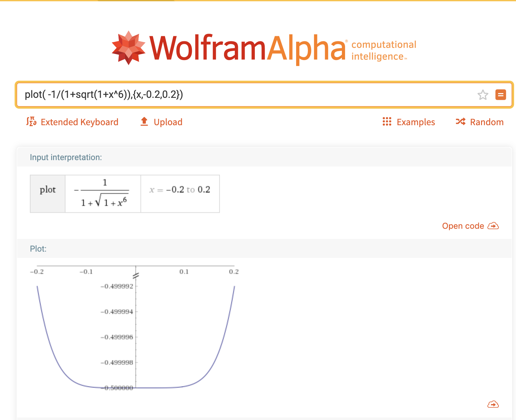Image resolution: width=516 pixels, height=420 pixels.
Task: Open code in Wolfram Cloud link
Action: (x=463, y=226)
